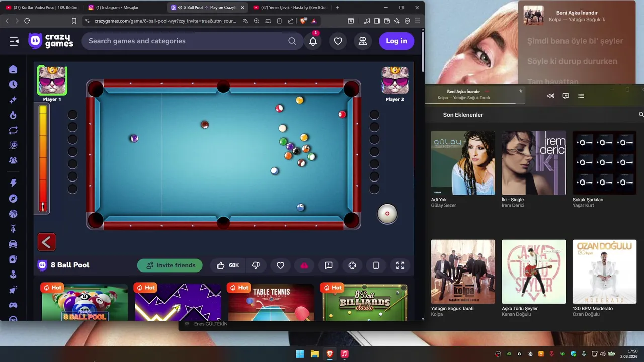Open Recently played clock icon in sidebar
This screenshot has width=644, height=362.
point(13,84)
